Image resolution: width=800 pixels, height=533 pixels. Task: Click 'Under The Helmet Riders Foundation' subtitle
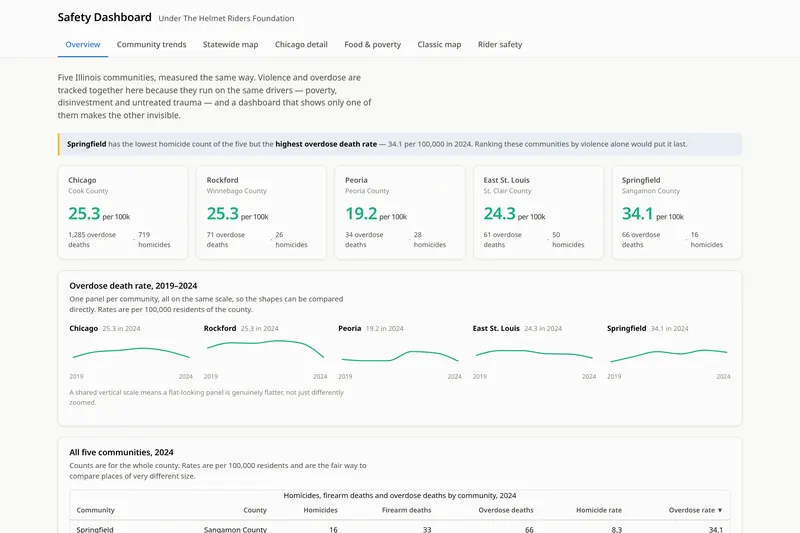(227, 18)
